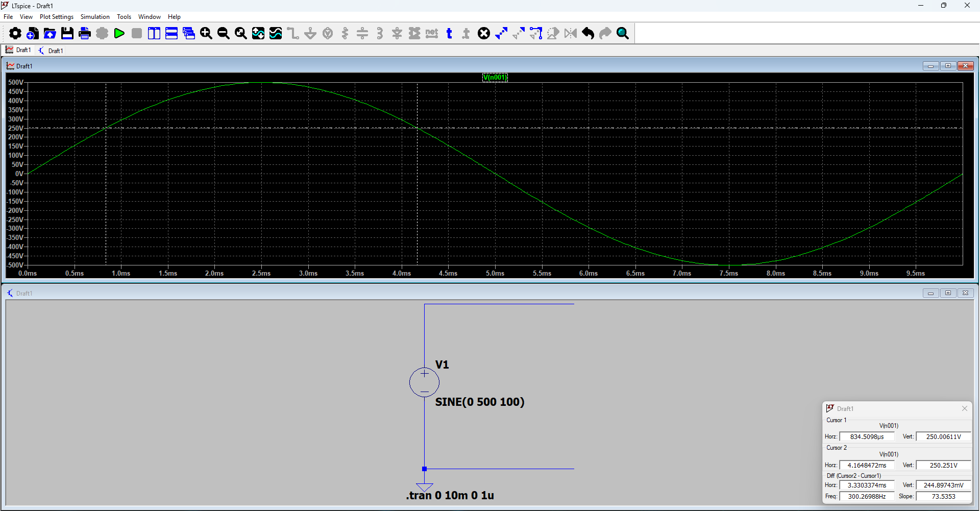Click the find magnifier icon in the toolbar
The width and height of the screenshot is (980, 511).
point(623,34)
